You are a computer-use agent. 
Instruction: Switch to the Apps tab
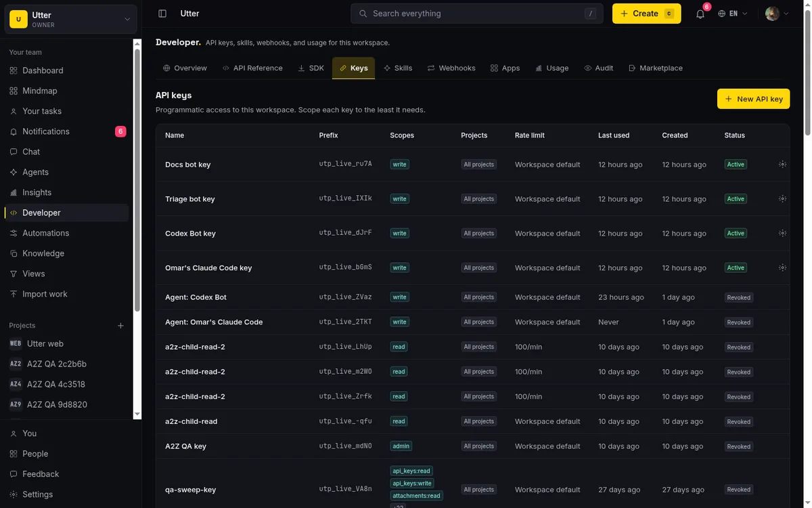click(505, 68)
